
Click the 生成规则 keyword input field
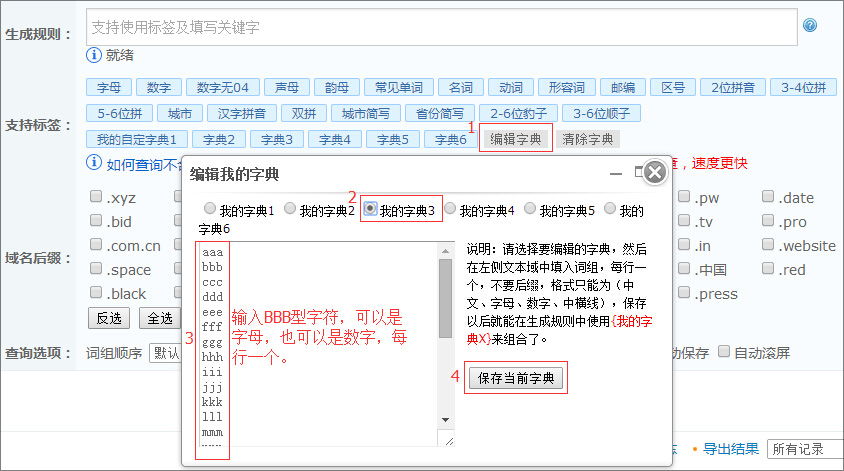[440, 27]
